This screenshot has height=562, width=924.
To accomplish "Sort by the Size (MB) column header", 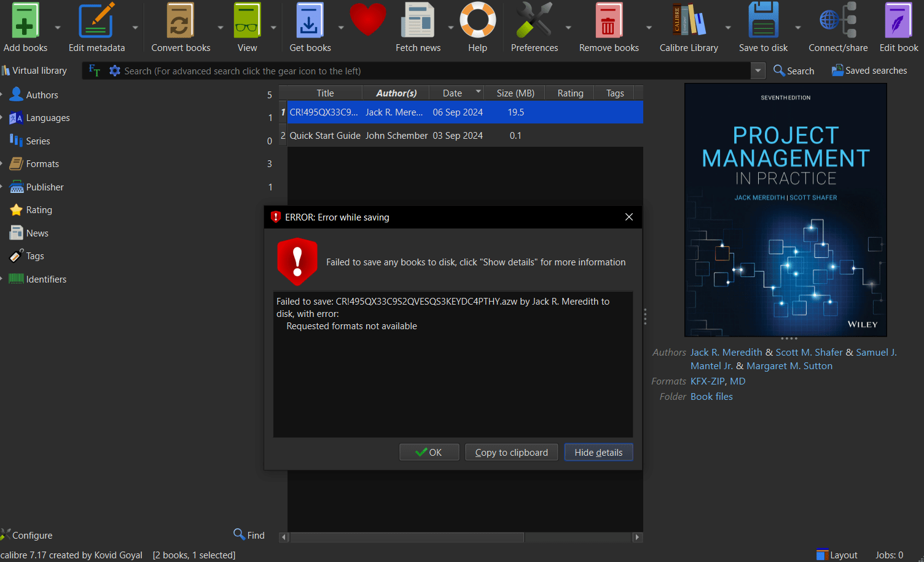I will coord(515,93).
